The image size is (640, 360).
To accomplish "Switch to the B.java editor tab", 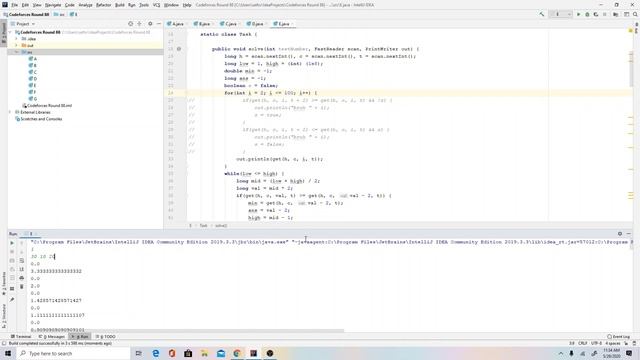I will click(202, 24).
